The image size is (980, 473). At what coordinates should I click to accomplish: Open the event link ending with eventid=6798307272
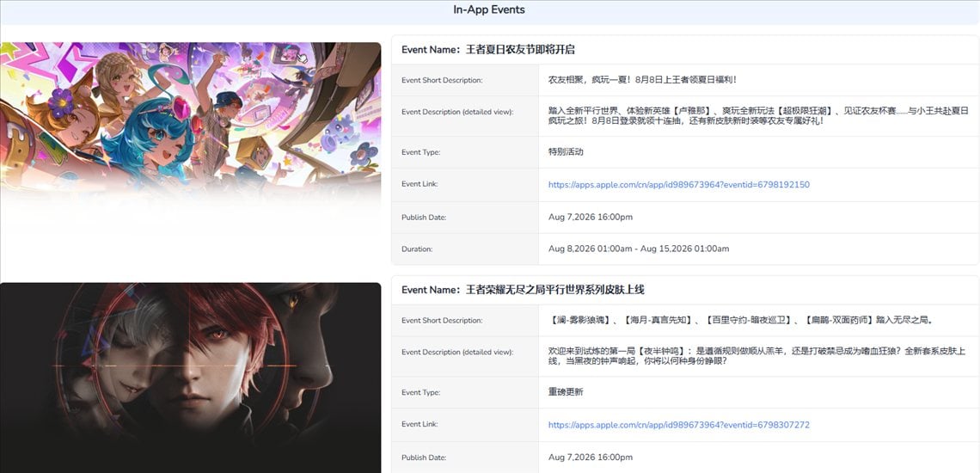click(679, 425)
